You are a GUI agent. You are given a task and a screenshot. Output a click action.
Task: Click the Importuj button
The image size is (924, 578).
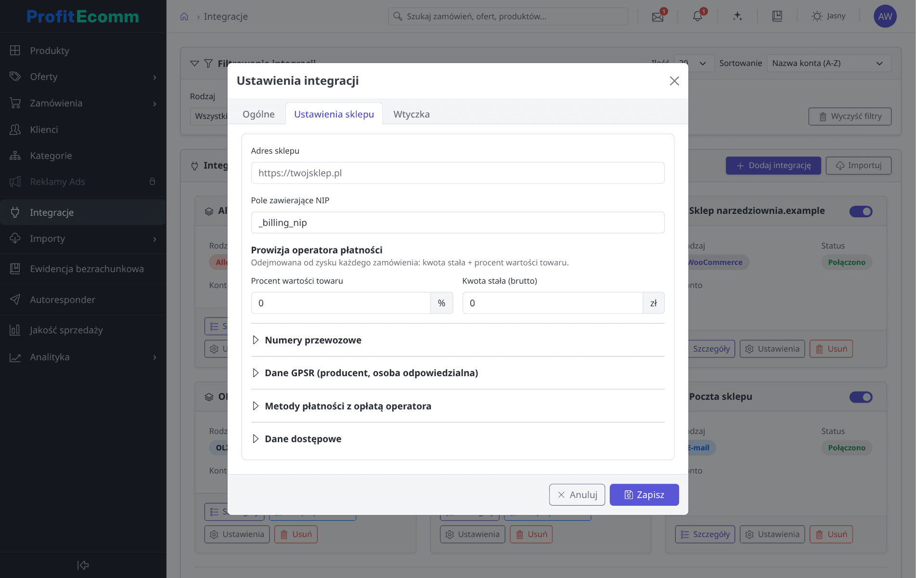(x=859, y=166)
